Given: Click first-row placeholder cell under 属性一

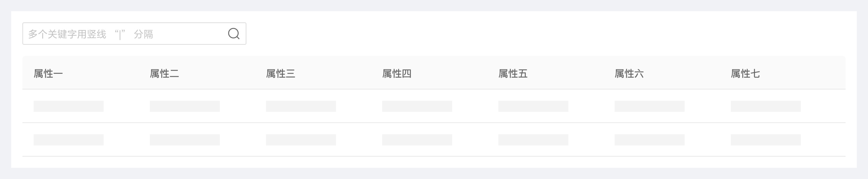Looking at the screenshot, I should pos(69,106).
